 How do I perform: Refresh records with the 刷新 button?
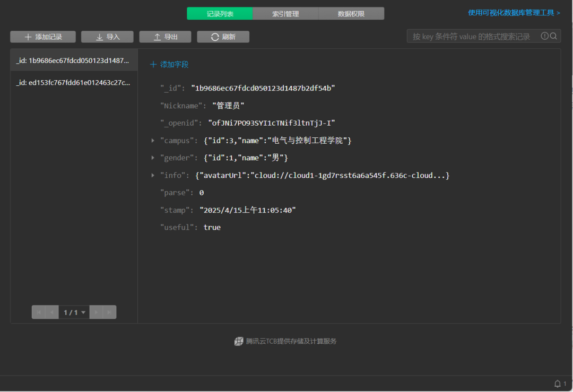[223, 37]
